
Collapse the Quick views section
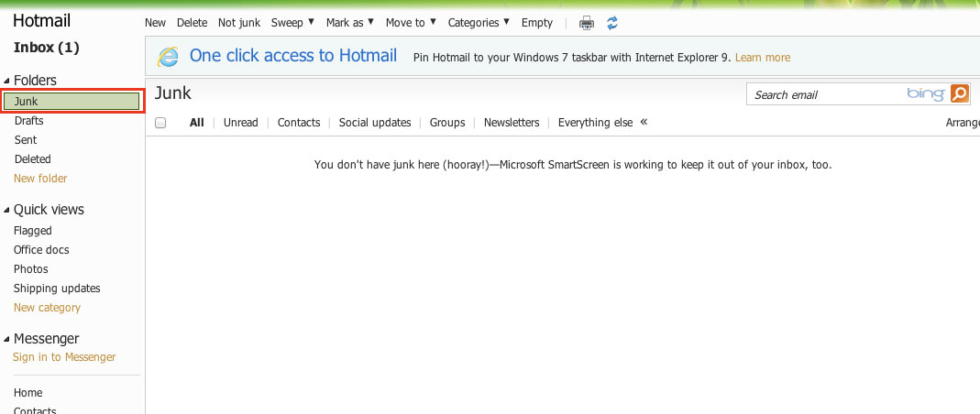pyautogui.click(x=7, y=211)
